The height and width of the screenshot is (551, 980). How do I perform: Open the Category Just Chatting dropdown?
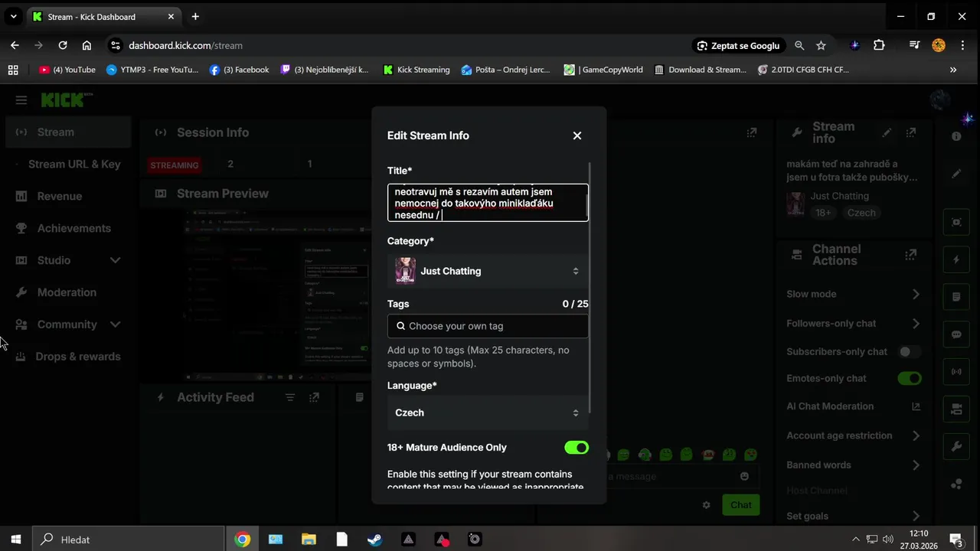click(x=488, y=271)
